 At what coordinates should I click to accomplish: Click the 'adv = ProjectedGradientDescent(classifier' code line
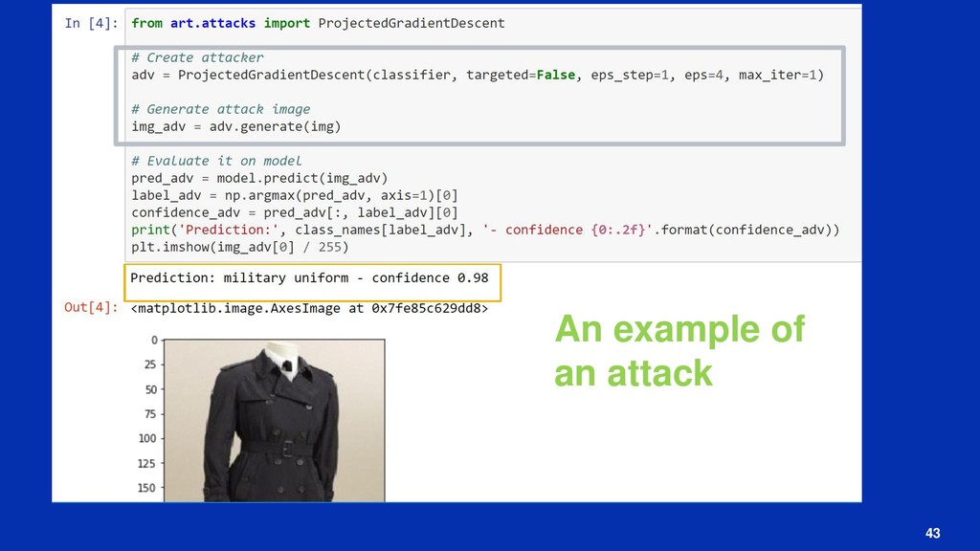click(478, 75)
